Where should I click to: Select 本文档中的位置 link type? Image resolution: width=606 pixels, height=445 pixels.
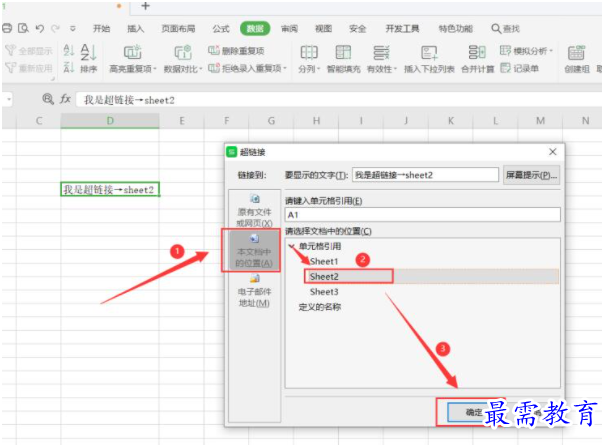(254, 251)
